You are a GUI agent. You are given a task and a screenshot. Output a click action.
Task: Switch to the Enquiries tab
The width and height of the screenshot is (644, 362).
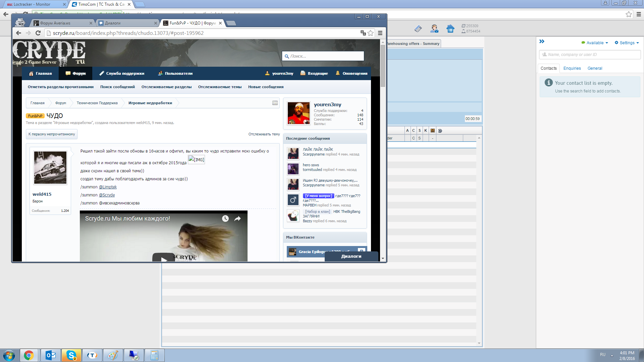(x=572, y=68)
